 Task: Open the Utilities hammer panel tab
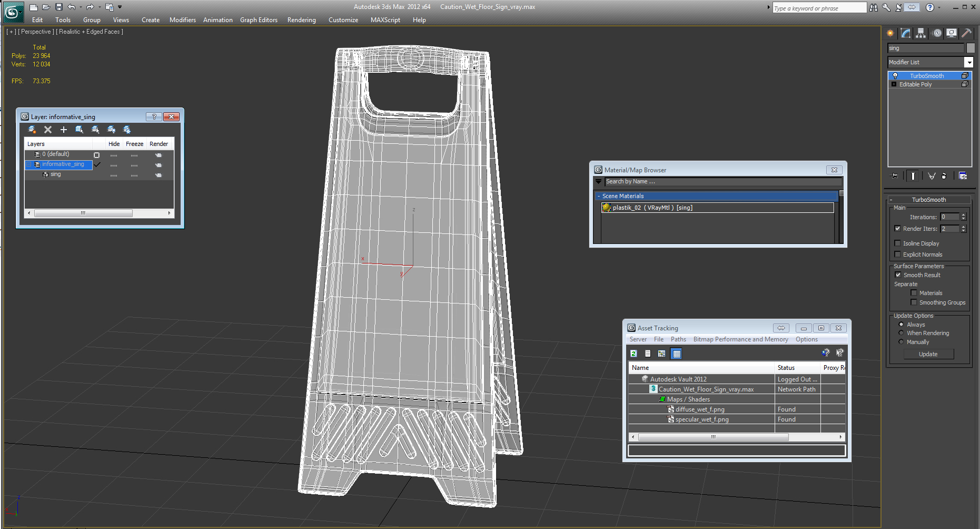coord(966,33)
